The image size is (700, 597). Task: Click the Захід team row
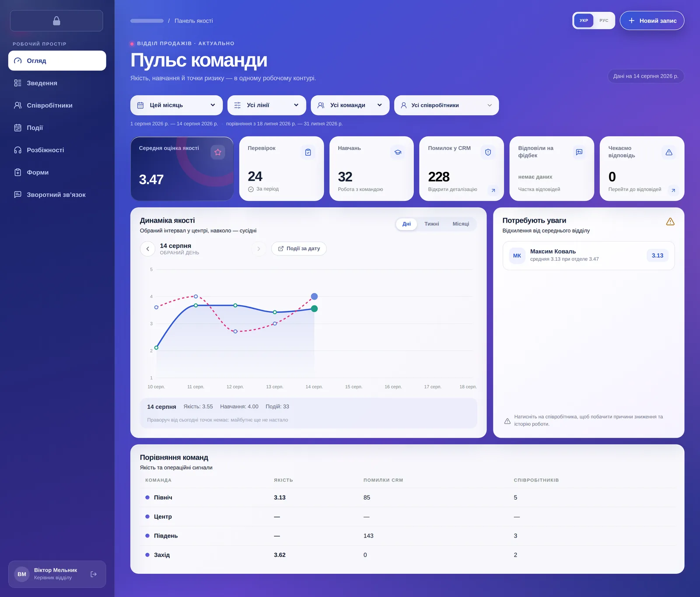coord(407,555)
